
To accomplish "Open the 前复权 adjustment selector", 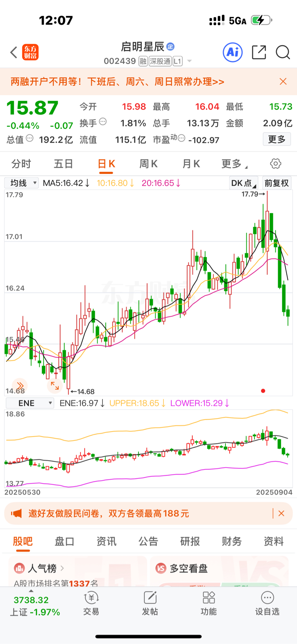I will 277,183.
